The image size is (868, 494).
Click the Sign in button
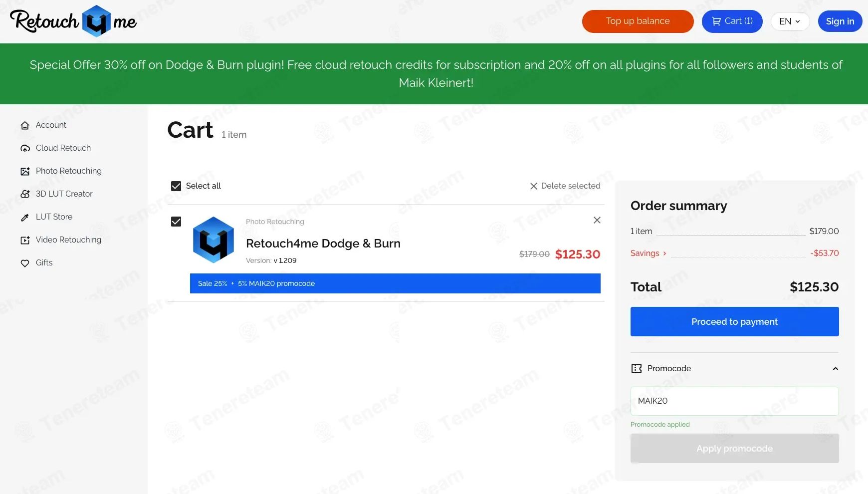840,21
